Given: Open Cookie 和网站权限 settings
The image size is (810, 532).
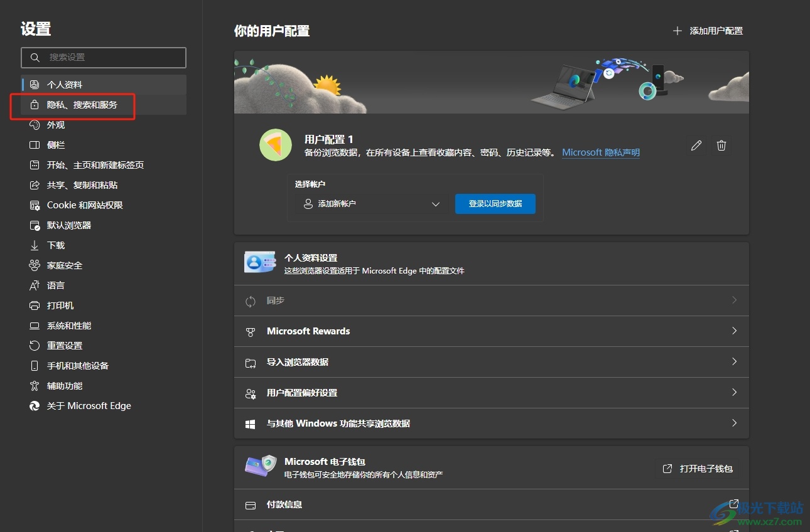Looking at the screenshot, I should tap(104, 205).
